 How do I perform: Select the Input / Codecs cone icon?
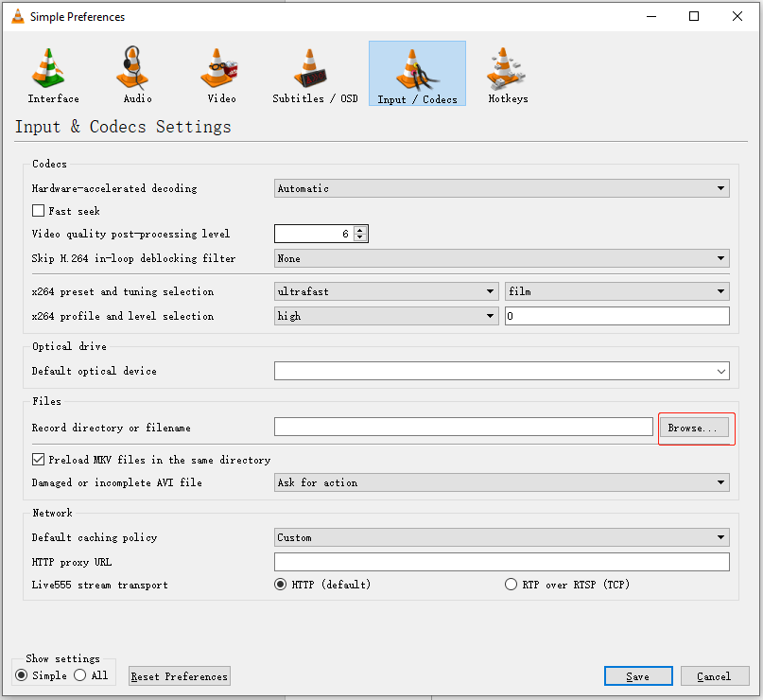point(417,70)
